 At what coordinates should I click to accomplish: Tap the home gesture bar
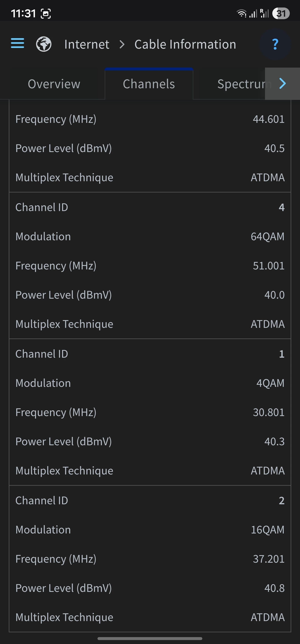pos(150,638)
